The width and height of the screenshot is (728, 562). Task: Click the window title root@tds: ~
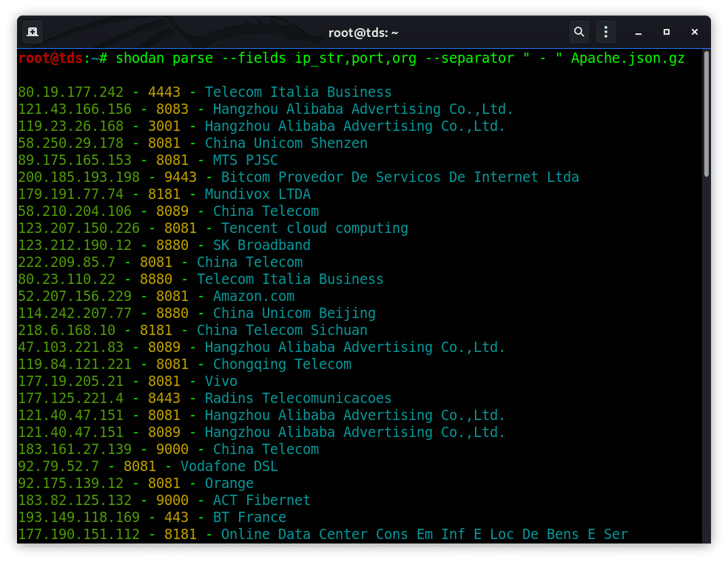coord(363,33)
